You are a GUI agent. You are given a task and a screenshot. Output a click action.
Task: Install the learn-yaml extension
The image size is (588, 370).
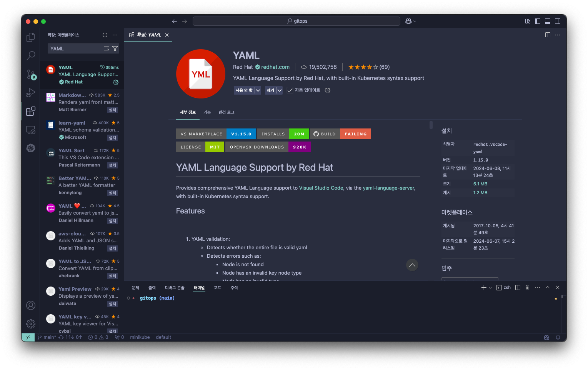pyautogui.click(x=112, y=138)
